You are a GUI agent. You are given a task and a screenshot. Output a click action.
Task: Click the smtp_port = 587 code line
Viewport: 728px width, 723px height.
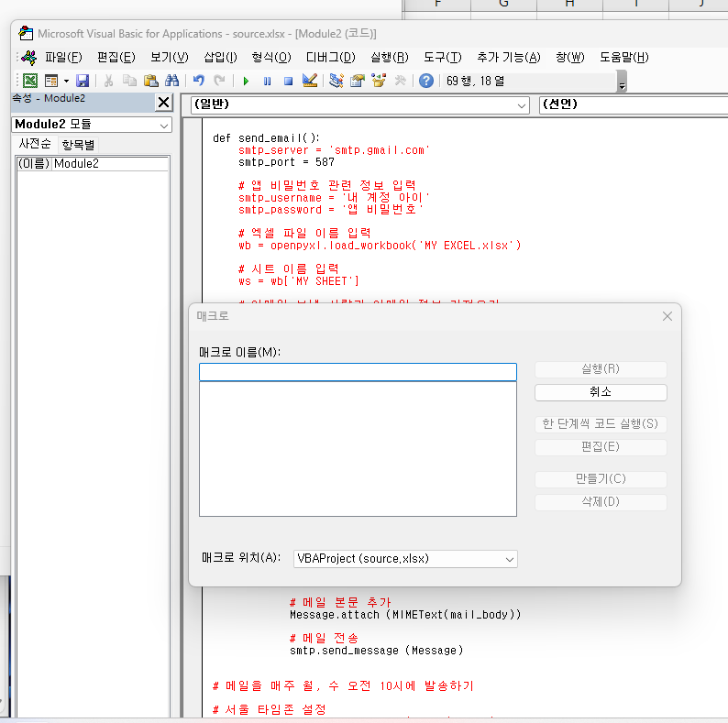point(286,162)
